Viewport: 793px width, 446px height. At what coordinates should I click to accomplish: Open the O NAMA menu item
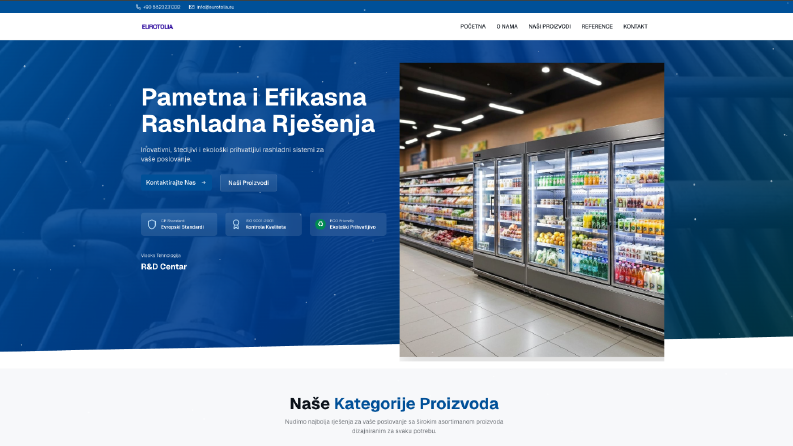[x=507, y=26]
